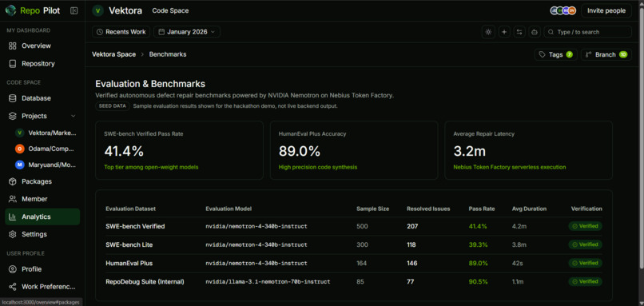This screenshot has height=306, width=644.
Task: Click the SEED DATA badge
Action: point(113,106)
